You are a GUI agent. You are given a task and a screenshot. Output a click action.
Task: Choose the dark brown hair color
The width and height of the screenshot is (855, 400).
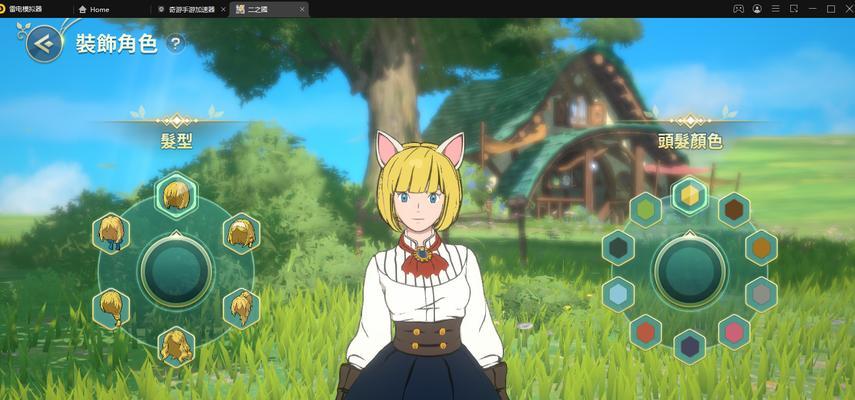[734, 210]
